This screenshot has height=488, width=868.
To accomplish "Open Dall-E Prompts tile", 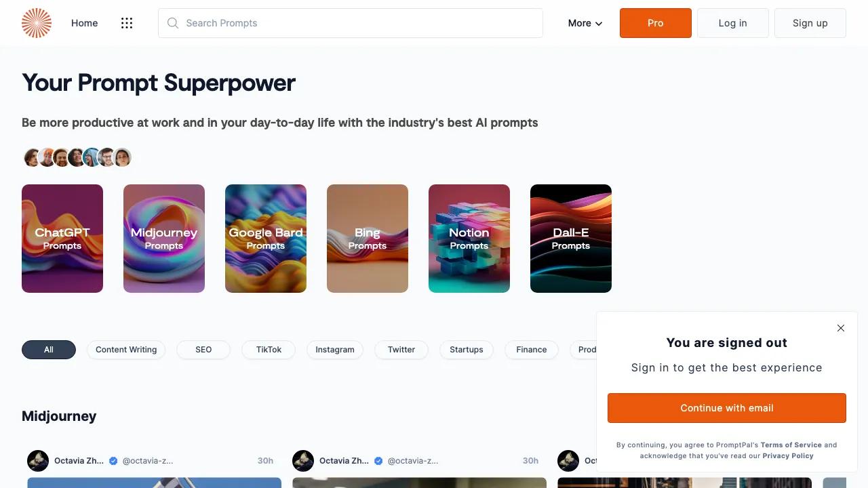I will [x=571, y=239].
